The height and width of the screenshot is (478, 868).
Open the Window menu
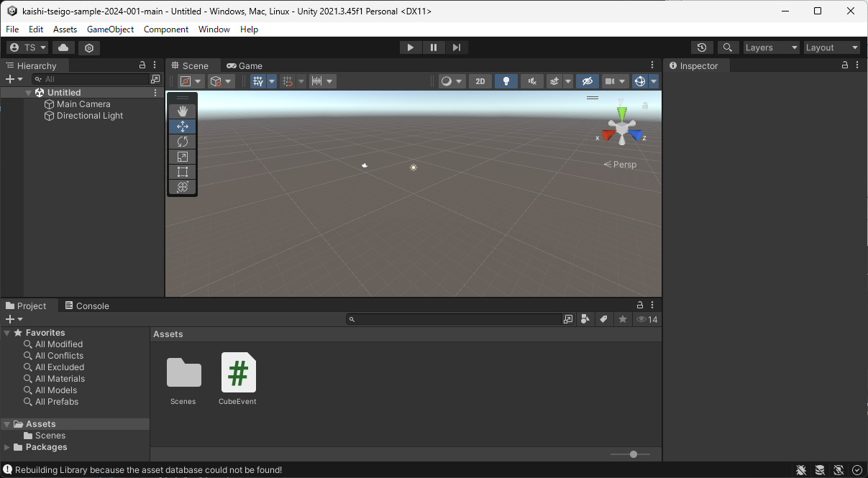[x=214, y=29]
